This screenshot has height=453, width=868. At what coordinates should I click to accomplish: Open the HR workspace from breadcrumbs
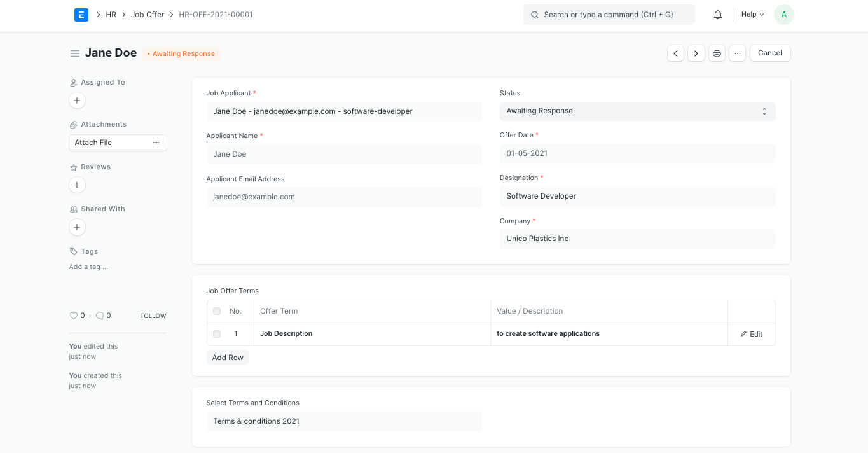pyautogui.click(x=111, y=14)
